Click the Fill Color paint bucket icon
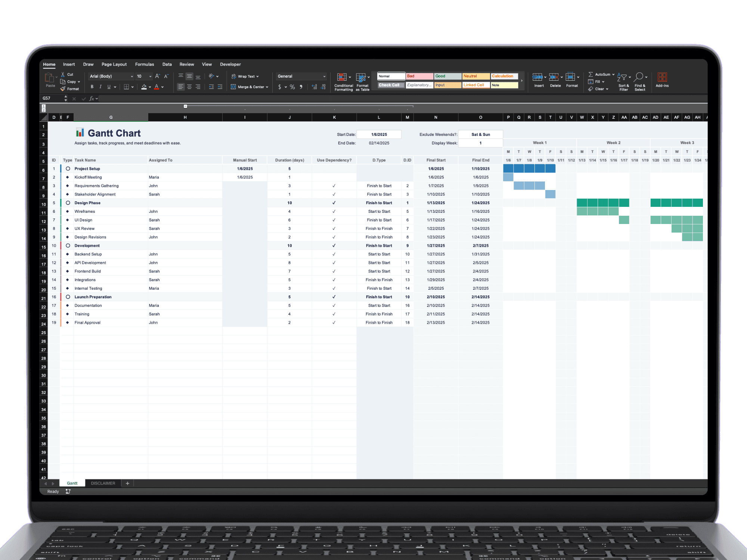747x560 pixels. [x=144, y=87]
